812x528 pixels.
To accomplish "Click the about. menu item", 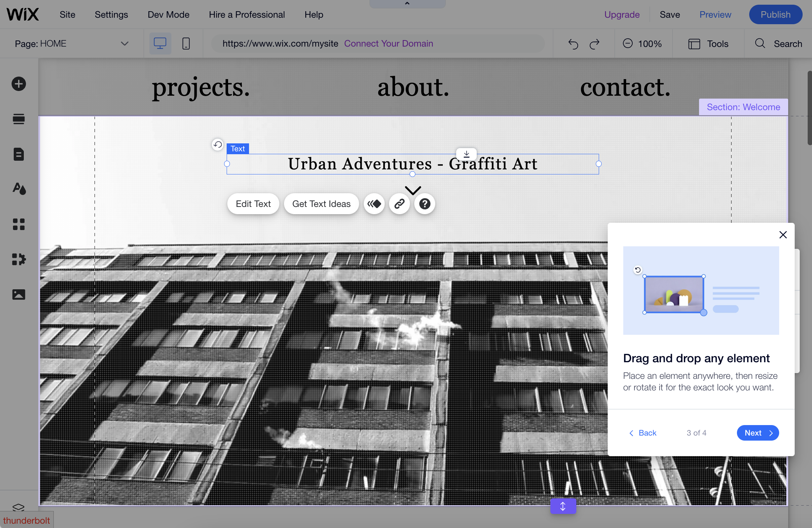I will click(x=413, y=87).
